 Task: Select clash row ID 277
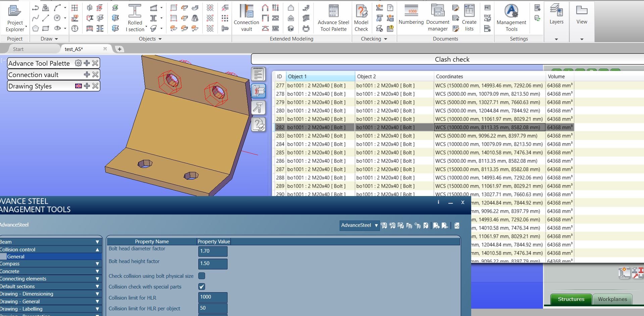(424, 85)
